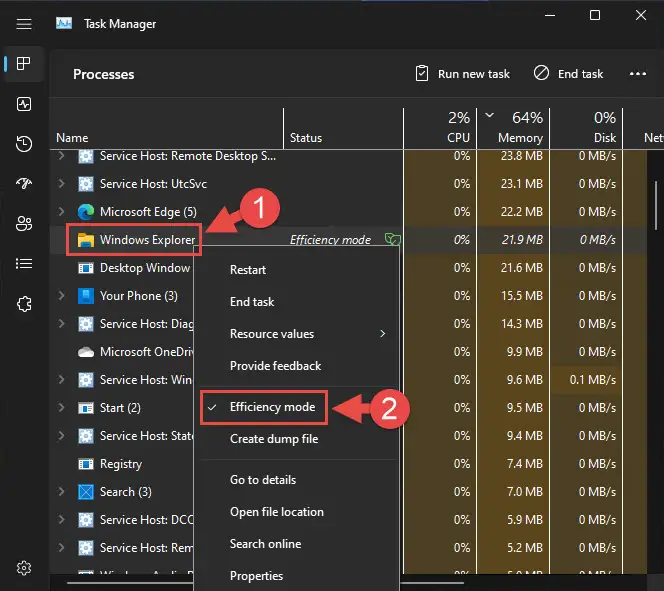Open the Users page in sidebar

(x=24, y=223)
